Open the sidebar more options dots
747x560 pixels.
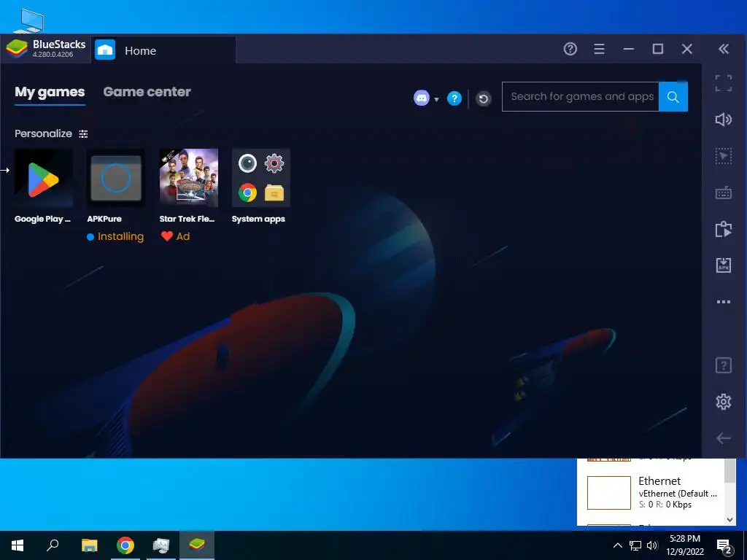[724, 302]
